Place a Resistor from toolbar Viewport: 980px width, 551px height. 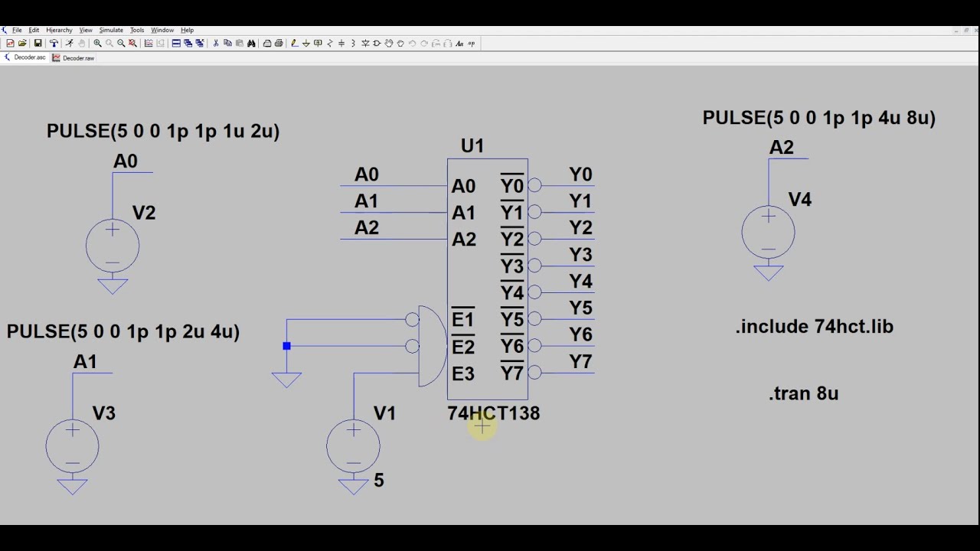coord(330,44)
